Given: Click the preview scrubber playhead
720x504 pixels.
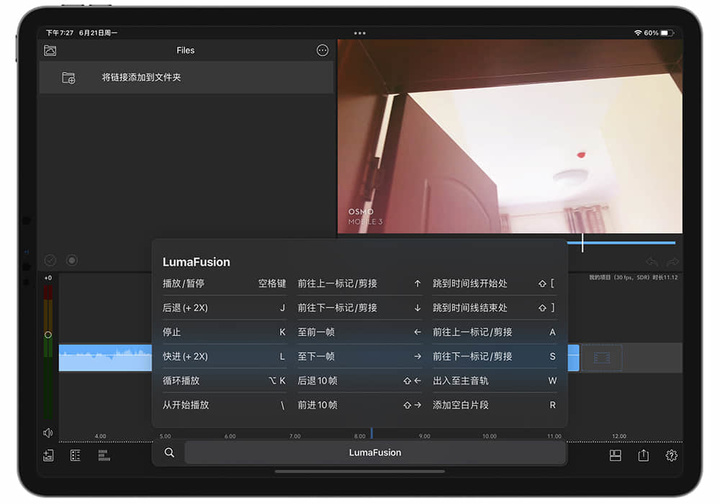Looking at the screenshot, I should (x=582, y=242).
